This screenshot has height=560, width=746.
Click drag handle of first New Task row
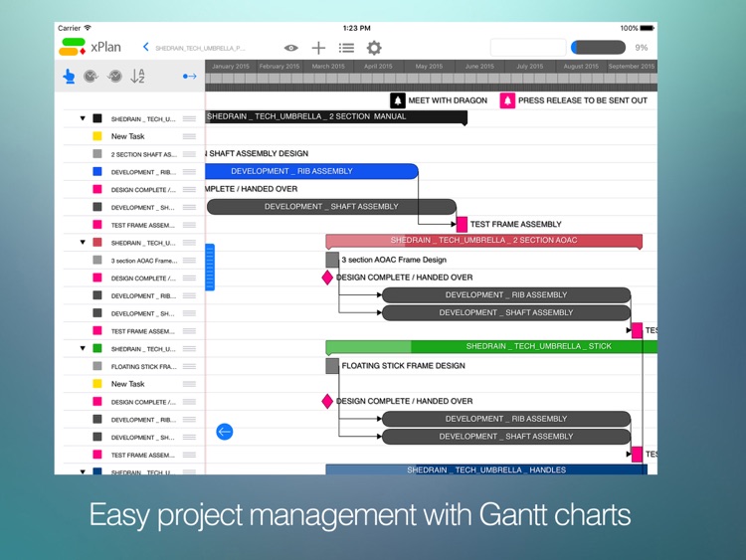click(x=189, y=136)
